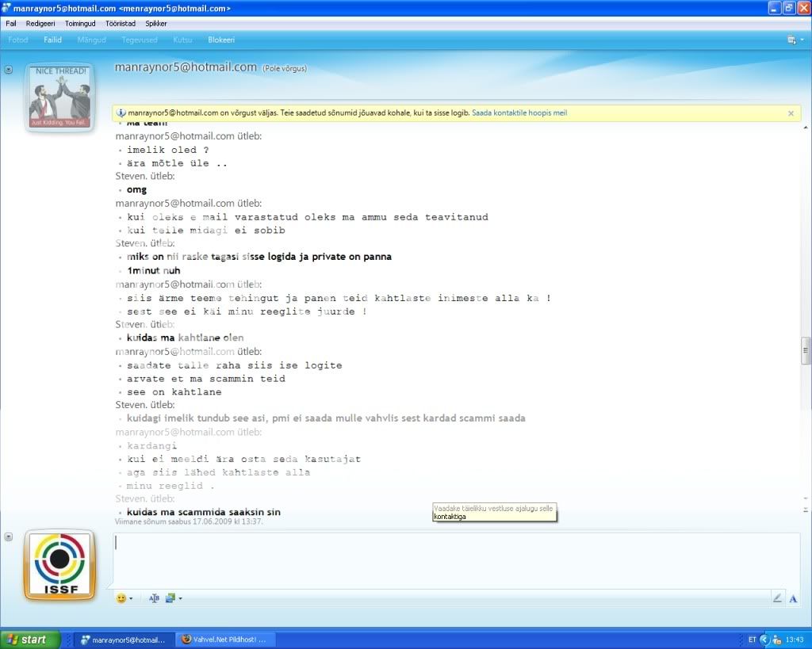Click the Failid toolbar button
This screenshot has height=649, width=812.
pyautogui.click(x=52, y=40)
